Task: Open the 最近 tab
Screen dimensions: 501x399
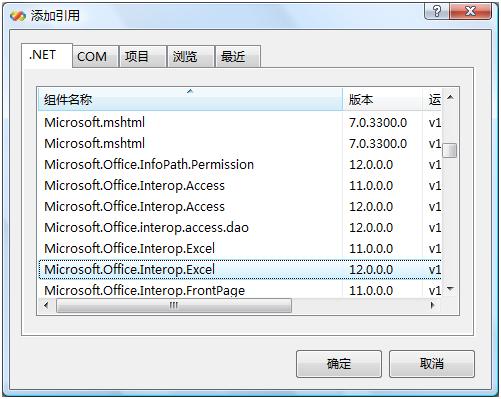Action: [233, 56]
